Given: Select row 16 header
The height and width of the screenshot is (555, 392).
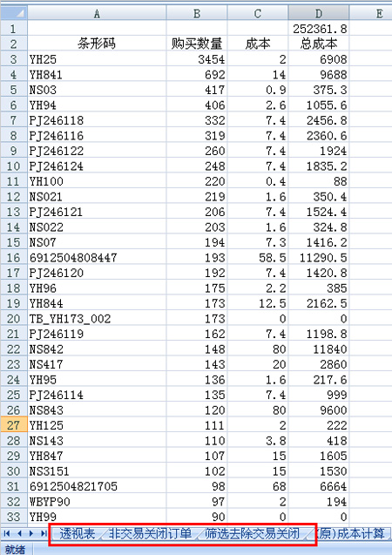Looking at the screenshot, I should (13, 258).
